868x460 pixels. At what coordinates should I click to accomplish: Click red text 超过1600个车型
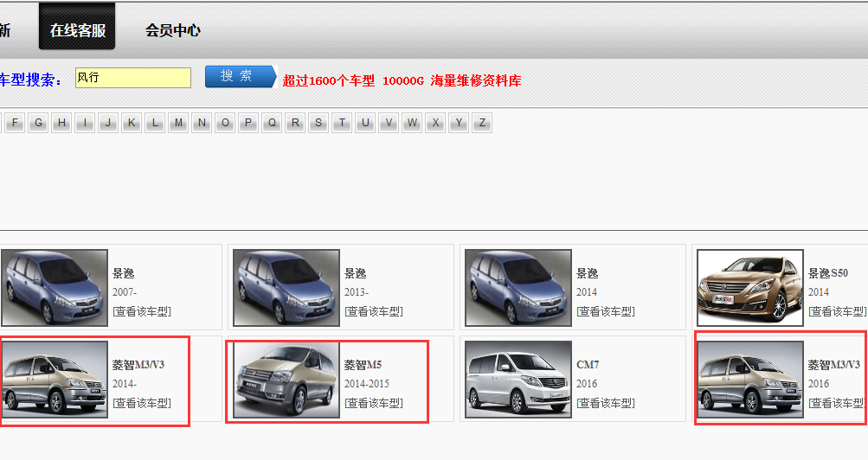tap(329, 80)
